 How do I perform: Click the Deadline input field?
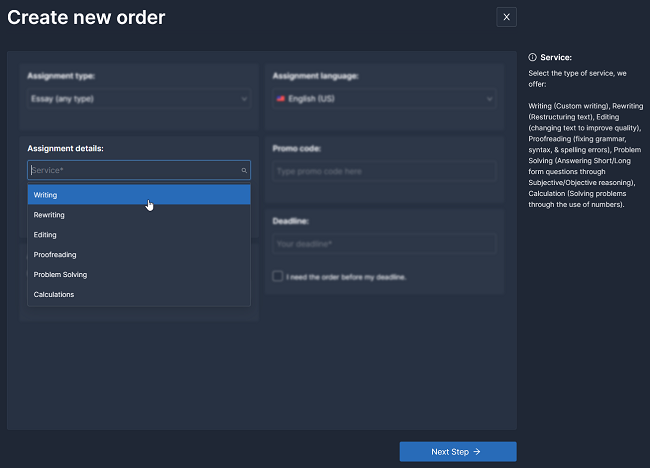(x=384, y=243)
